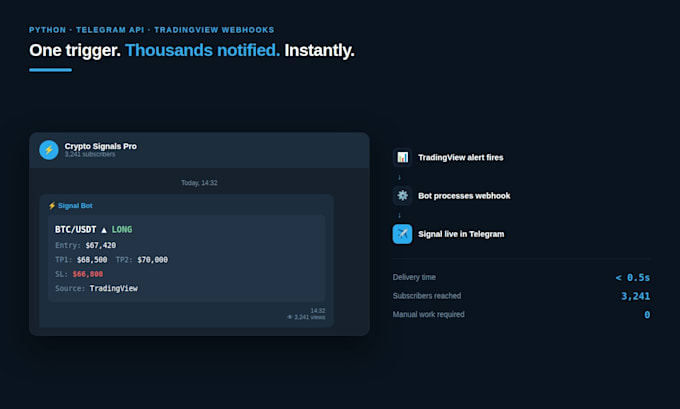Click the PYTHON · TELEGRAM API tagline
This screenshot has height=409, width=680.
(x=151, y=30)
